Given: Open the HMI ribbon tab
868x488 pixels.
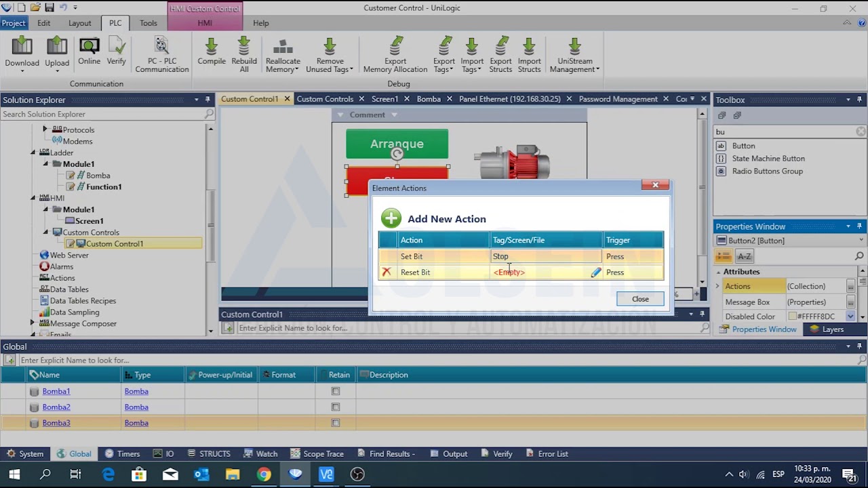Looking at the screenshot, I should (x=205, y=23).
